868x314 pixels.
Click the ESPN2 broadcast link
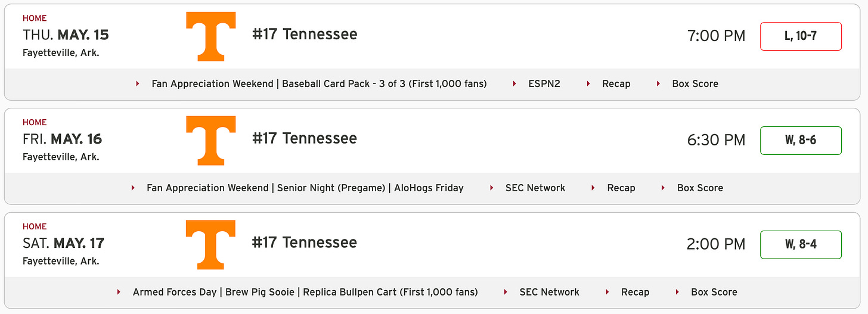pos(544,83)
